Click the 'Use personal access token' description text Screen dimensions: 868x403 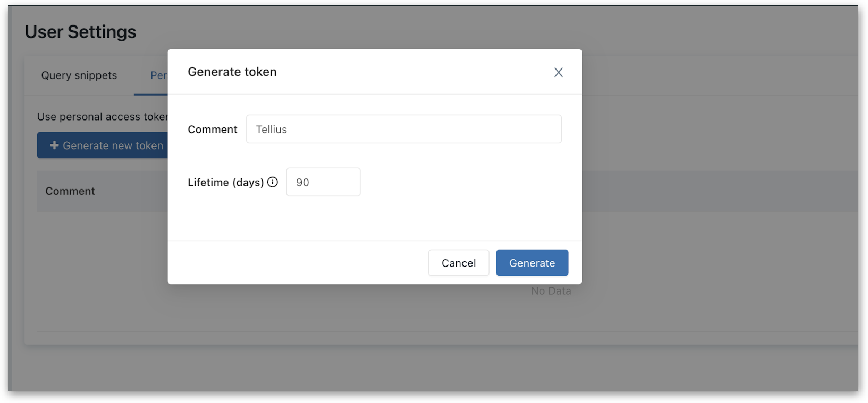[x=102, y=117]
